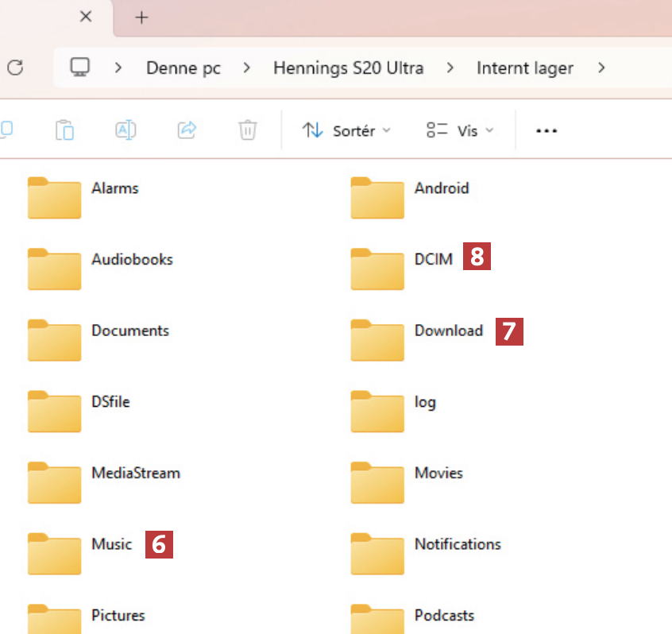
Task: Click the computer monitor icon in address bar
Action: pyautogui.click(x=79, y=68)
